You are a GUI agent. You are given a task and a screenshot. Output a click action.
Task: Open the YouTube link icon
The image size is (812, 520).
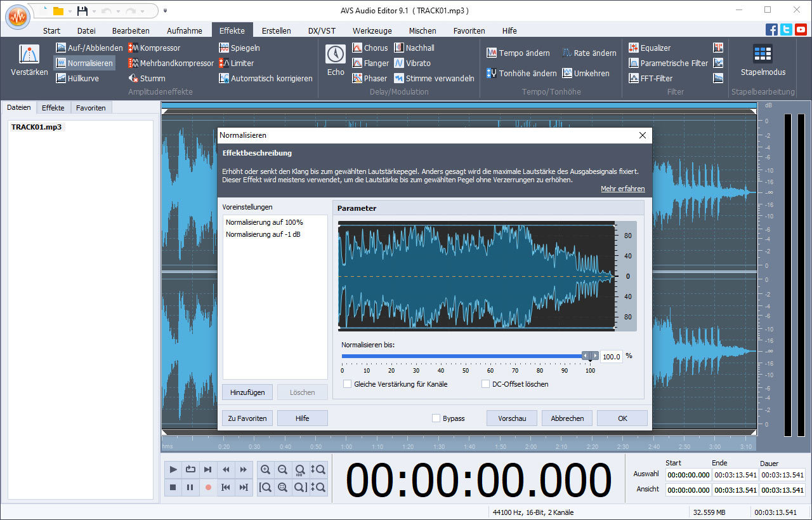click(x=801, y=29)
